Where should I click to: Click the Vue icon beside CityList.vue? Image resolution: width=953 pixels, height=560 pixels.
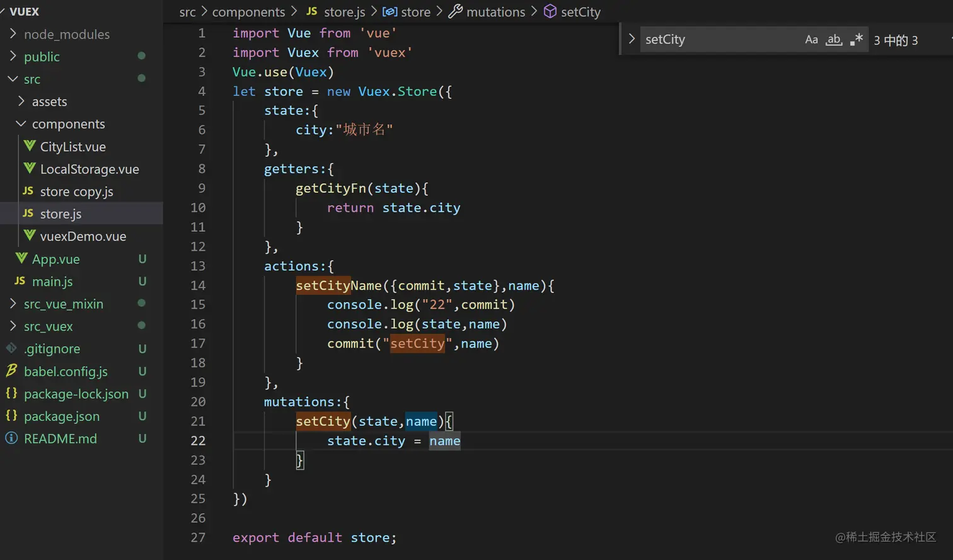(x=30, y=146)
